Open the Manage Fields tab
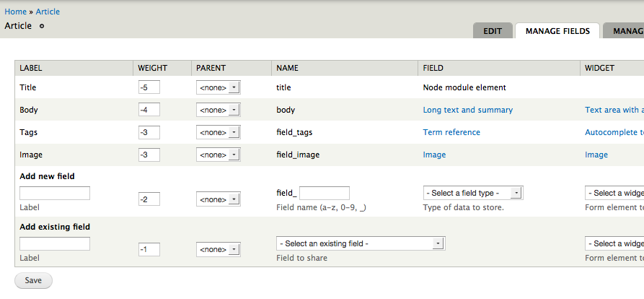 click(557, 31)
